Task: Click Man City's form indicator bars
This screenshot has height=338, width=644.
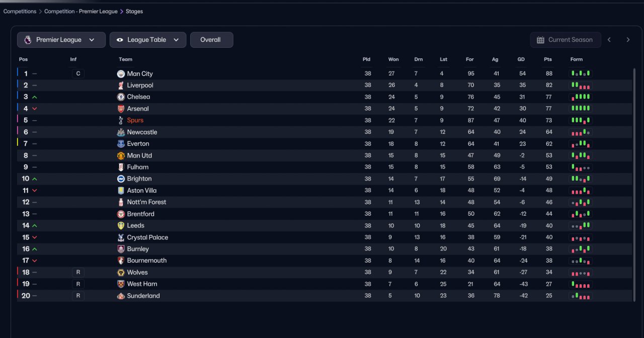Action: pyautogui.click(x=581, y=74)
